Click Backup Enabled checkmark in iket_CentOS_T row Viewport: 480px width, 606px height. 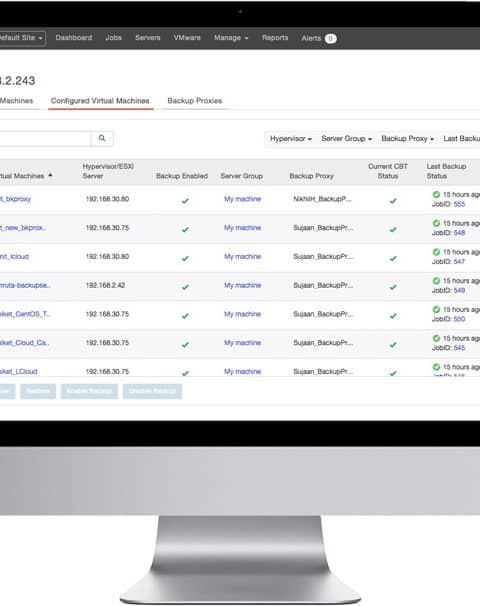pyautogui.click(x=186, y=316)
